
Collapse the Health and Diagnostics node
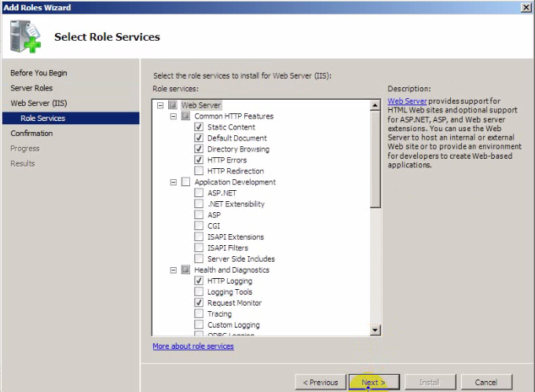click(174, 270)
